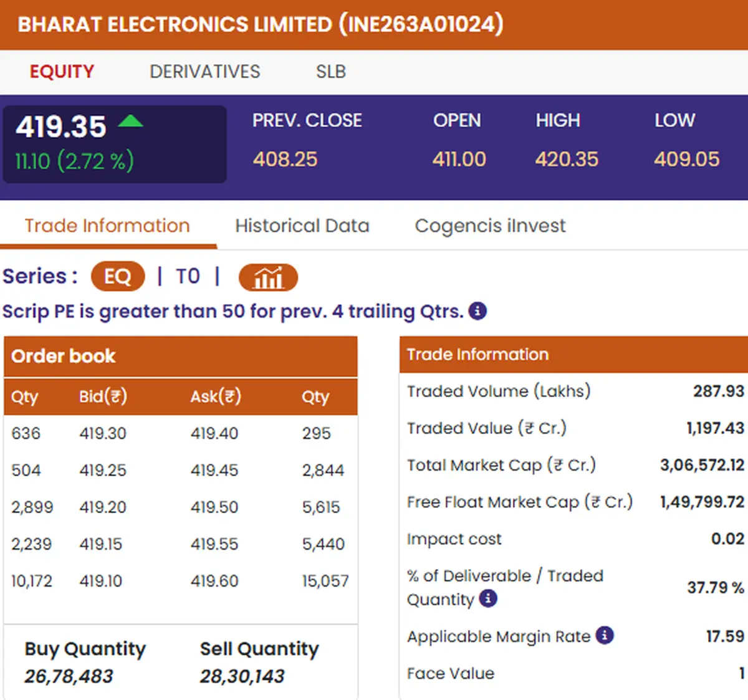Click ask price 419.45

point(214,470)
